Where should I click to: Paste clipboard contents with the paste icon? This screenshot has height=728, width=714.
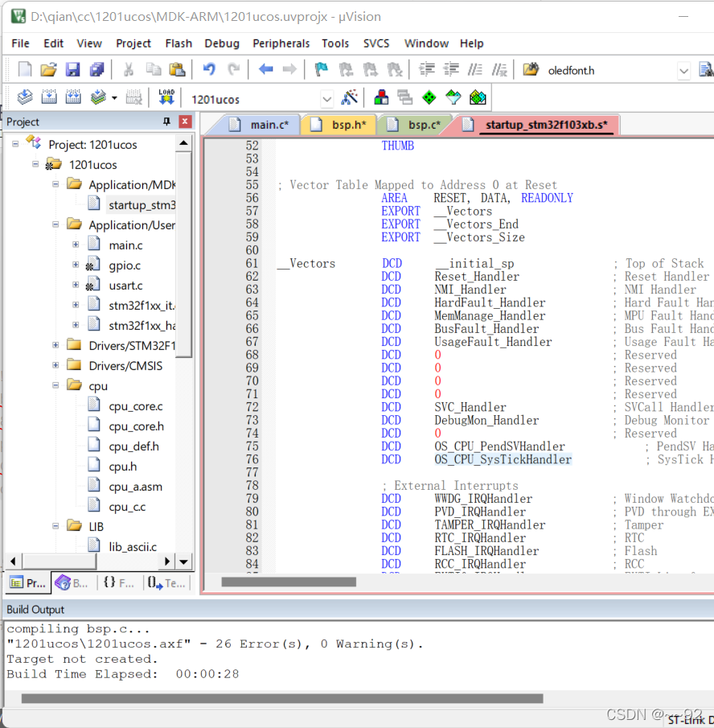click(x=177, y=70)
